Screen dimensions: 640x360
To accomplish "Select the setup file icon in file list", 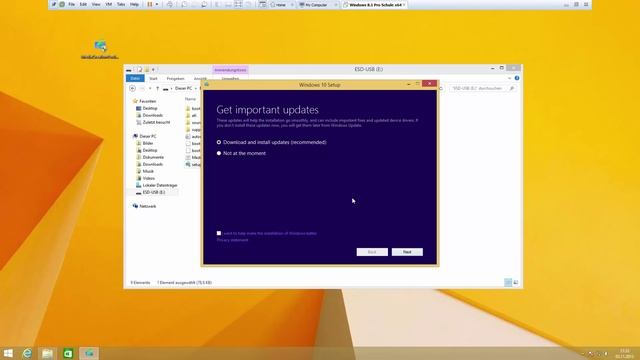I will 188,164.
